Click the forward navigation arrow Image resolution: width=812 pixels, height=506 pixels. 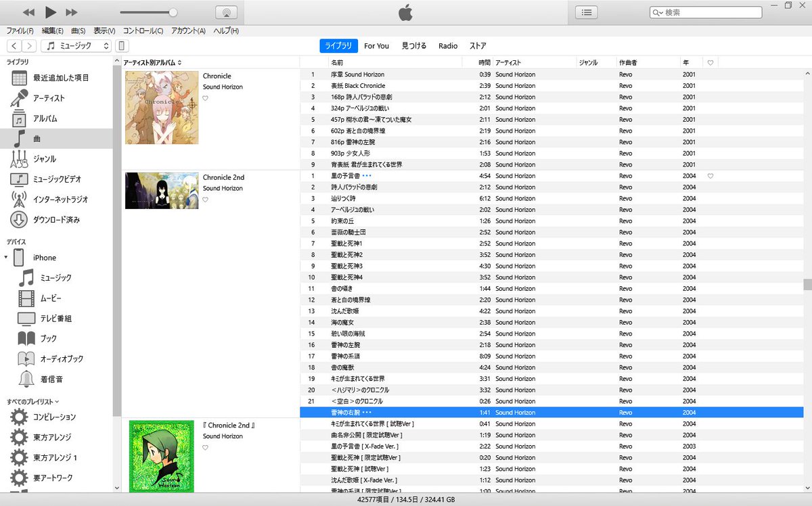click(29, 46)
